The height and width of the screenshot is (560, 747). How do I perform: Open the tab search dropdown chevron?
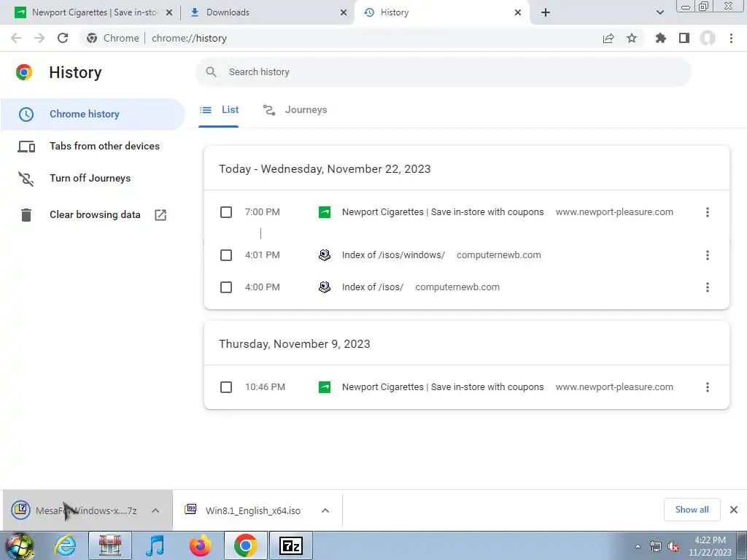pos(659,12)
